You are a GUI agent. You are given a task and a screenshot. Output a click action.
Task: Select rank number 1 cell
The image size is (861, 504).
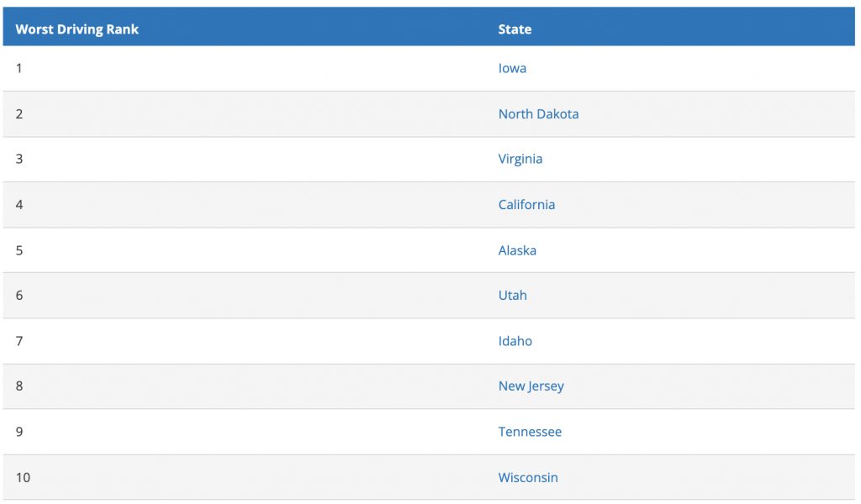[x=18, y=68]
